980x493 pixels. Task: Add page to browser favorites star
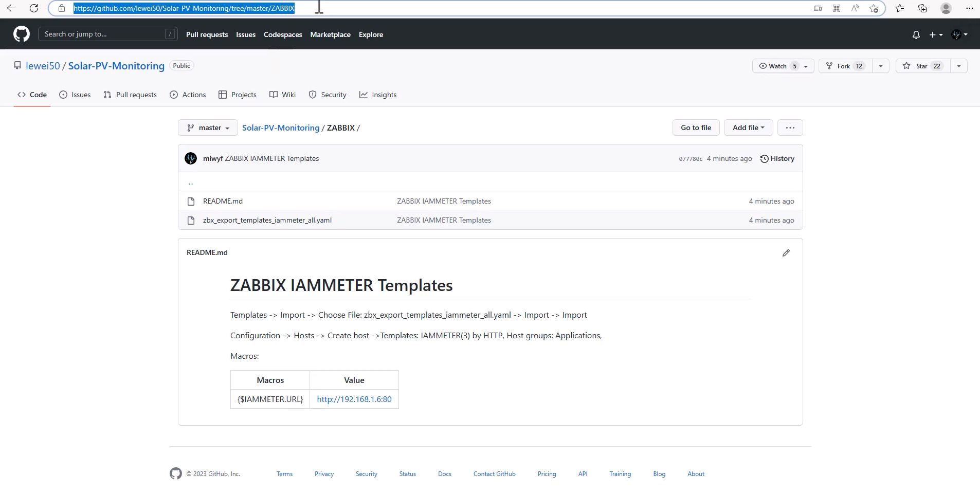click(874, 8)
